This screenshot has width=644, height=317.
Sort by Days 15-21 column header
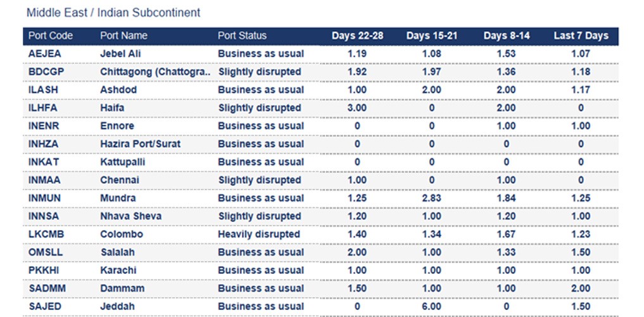tap(432, 36)
